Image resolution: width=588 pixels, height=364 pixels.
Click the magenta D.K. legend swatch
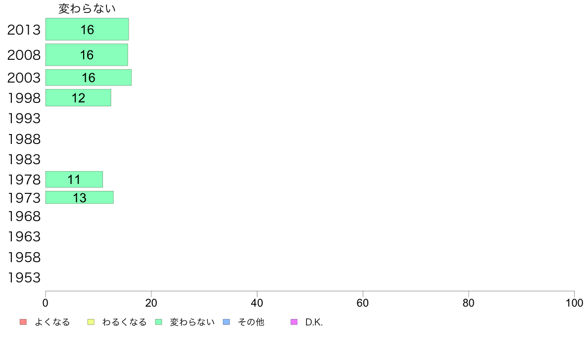294,322
